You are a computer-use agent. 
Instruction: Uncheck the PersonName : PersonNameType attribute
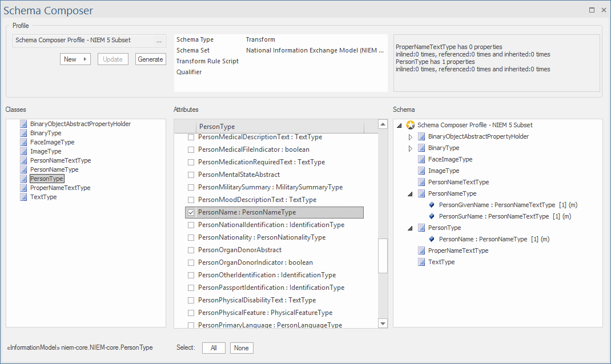(x=191, y=212)
